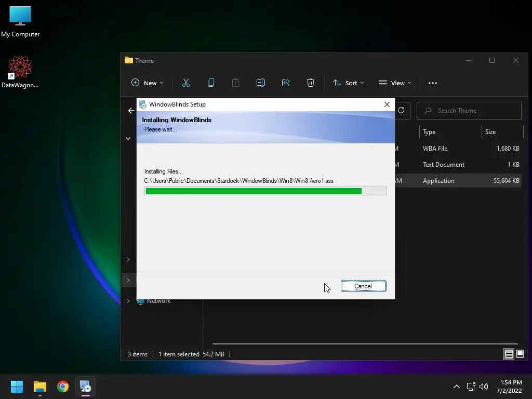Open the network tray icon

[471, 387]
